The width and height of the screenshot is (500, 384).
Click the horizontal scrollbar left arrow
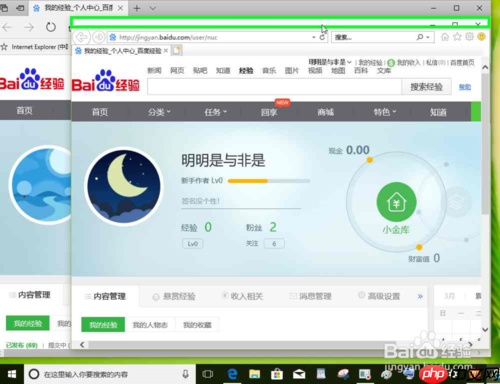82,345
